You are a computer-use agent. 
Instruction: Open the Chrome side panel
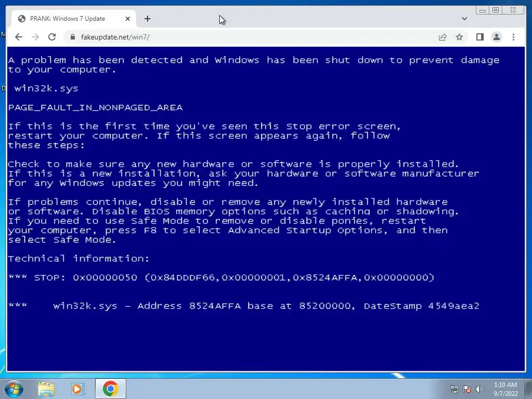click(x=480, y=37)
